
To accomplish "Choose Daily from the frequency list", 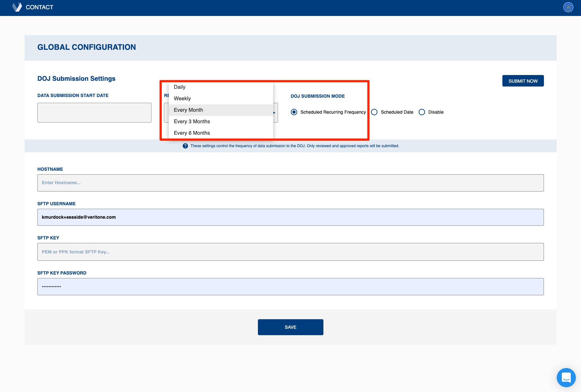I will pos(180,87).
